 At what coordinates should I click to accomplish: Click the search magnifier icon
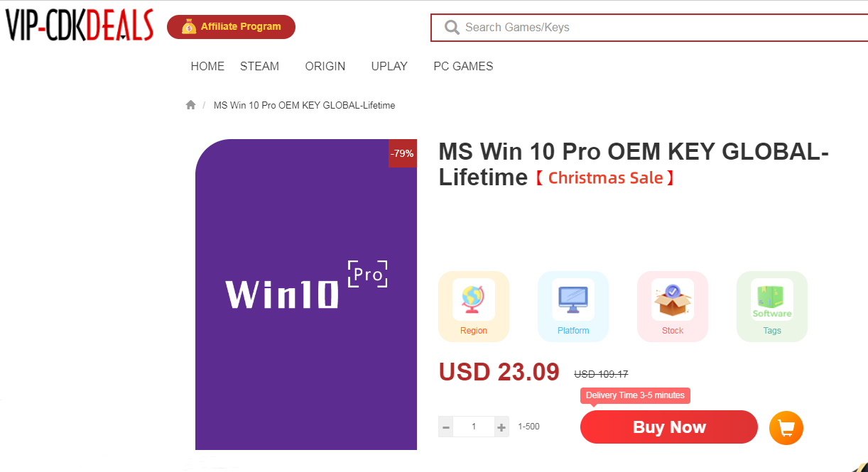(452, 28)
